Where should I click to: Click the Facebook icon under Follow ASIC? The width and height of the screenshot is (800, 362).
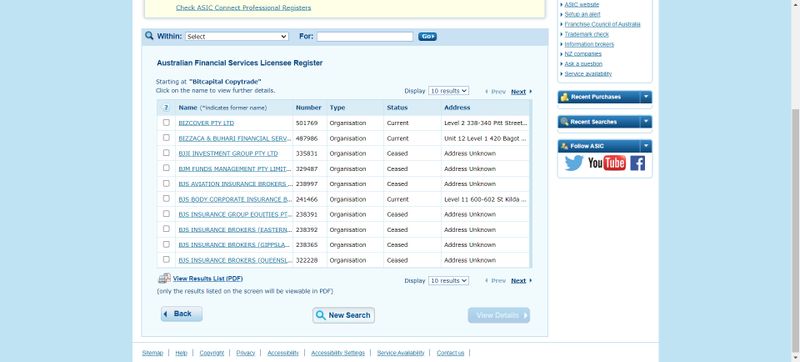point(637,163)
